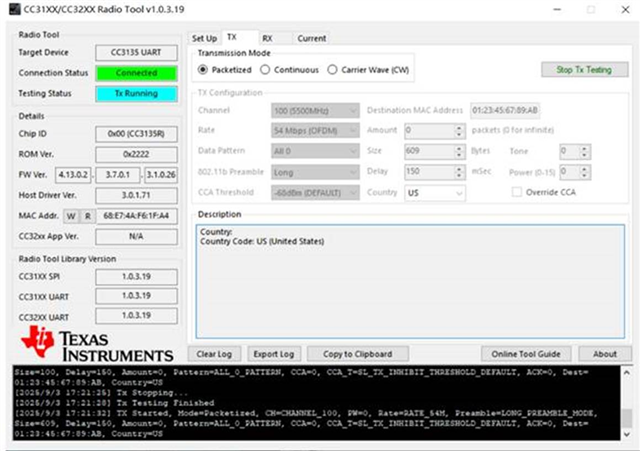Click the Target Device CC3135 UART field

click(x=136, y=53)
